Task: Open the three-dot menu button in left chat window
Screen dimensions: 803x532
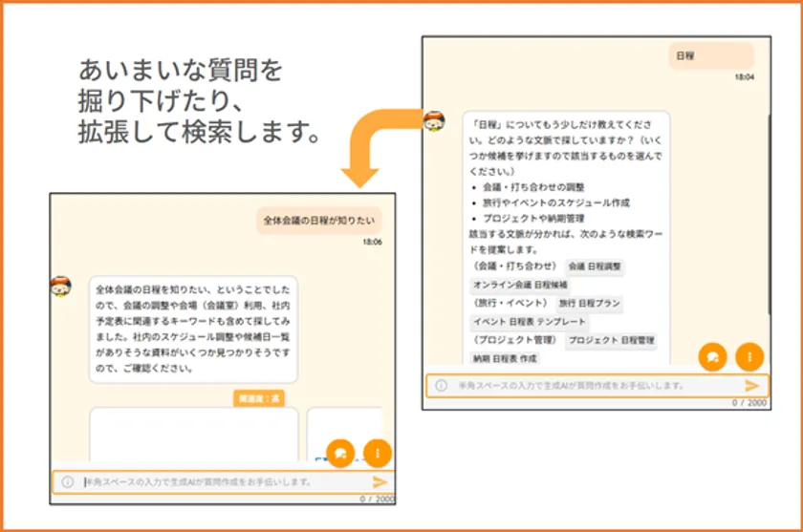Action: coord(378,453)
